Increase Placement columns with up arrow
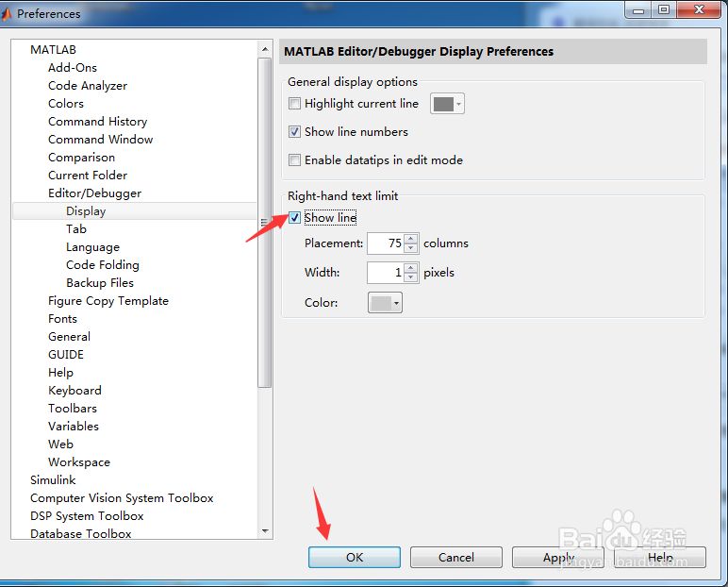Viewport: 728px width, 587px height. click(411, 239)
